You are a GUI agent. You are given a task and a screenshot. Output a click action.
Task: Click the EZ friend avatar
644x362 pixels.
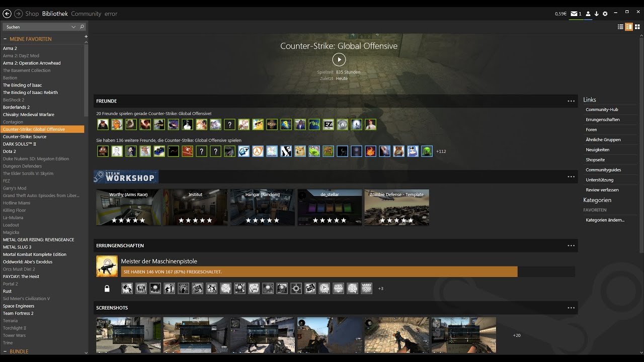coord(328,124)
